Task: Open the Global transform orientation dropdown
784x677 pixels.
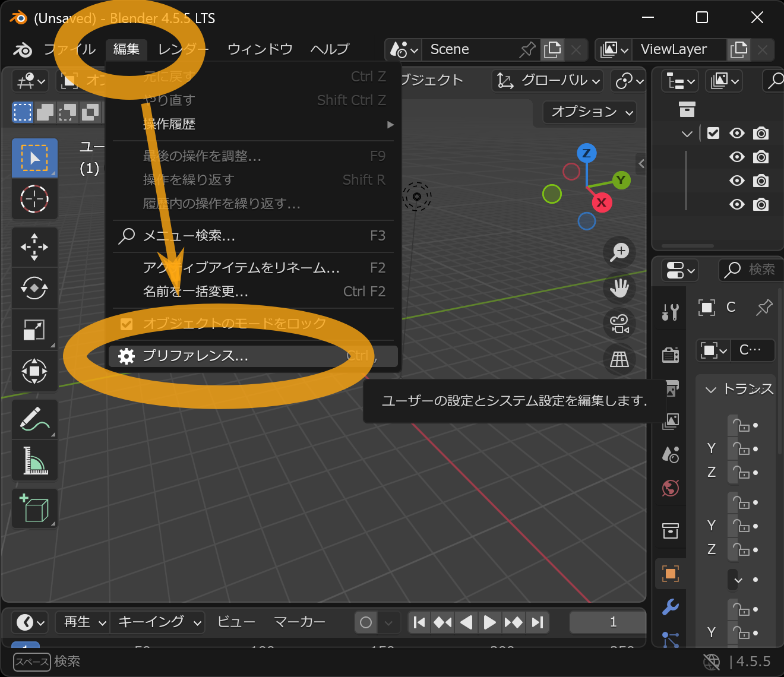Action: (549, 81)
